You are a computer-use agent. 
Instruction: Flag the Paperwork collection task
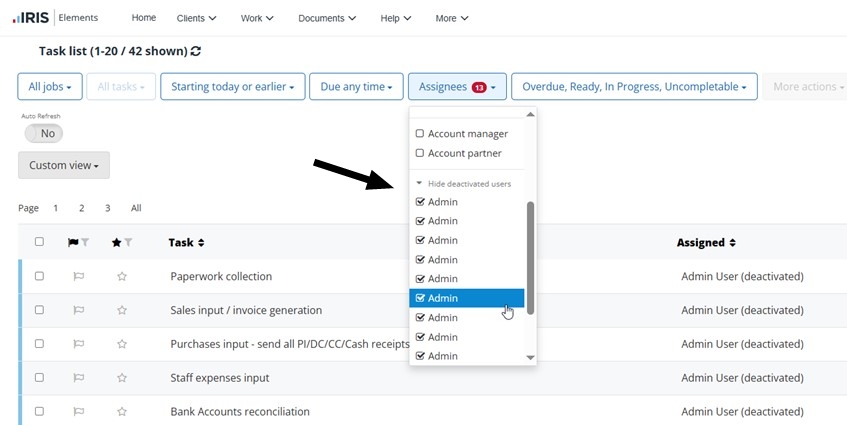point(78,277)
